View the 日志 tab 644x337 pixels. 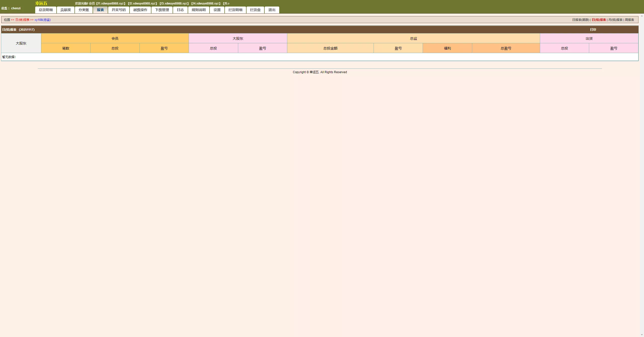(x=180, y=10)
